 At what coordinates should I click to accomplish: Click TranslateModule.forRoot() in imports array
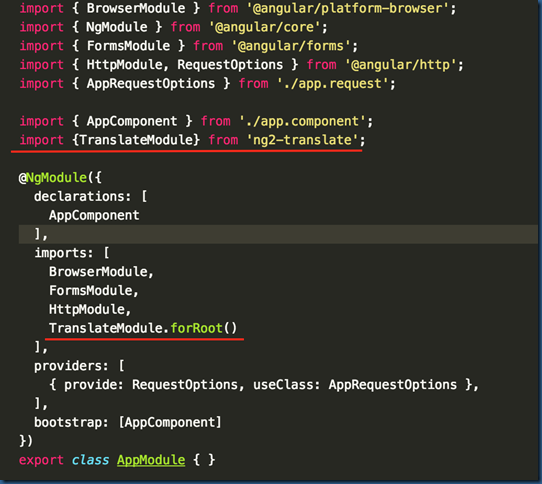point(143,328)
